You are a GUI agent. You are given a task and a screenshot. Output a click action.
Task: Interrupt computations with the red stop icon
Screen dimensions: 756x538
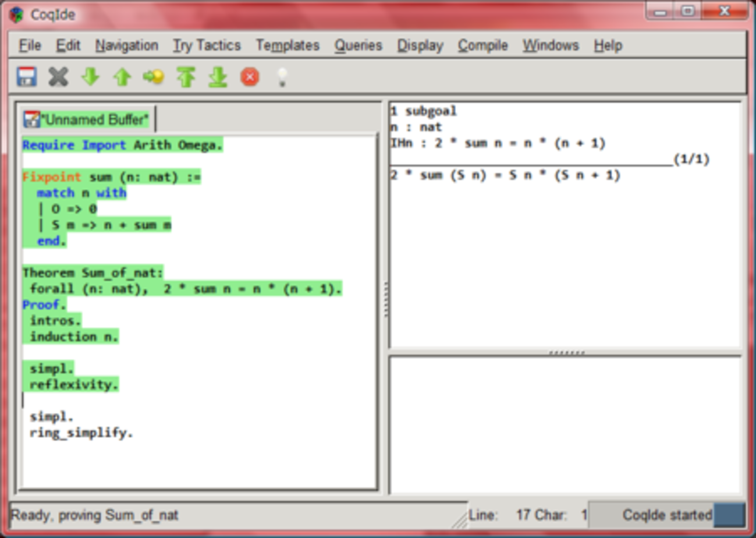[250, 77]
